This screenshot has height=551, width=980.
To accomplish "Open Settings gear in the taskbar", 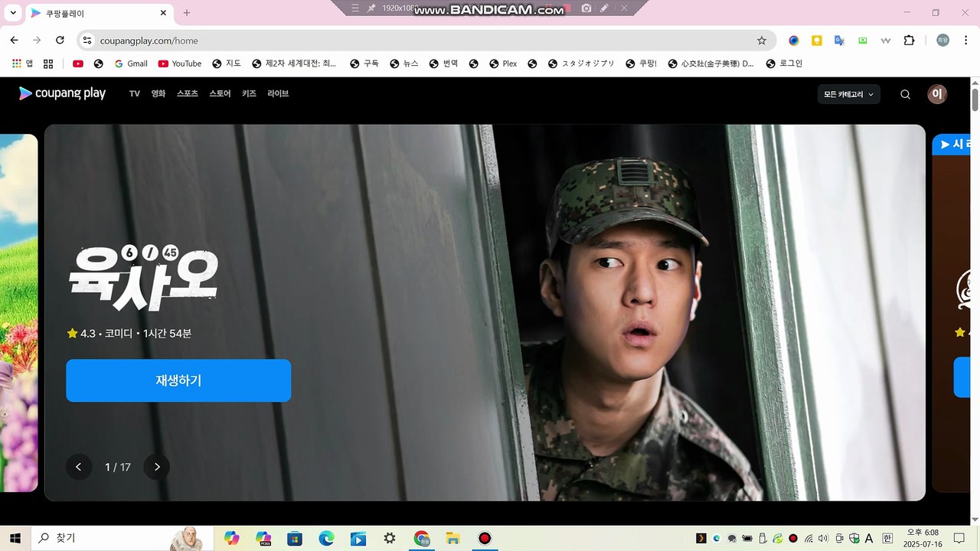I will [390, 539].
